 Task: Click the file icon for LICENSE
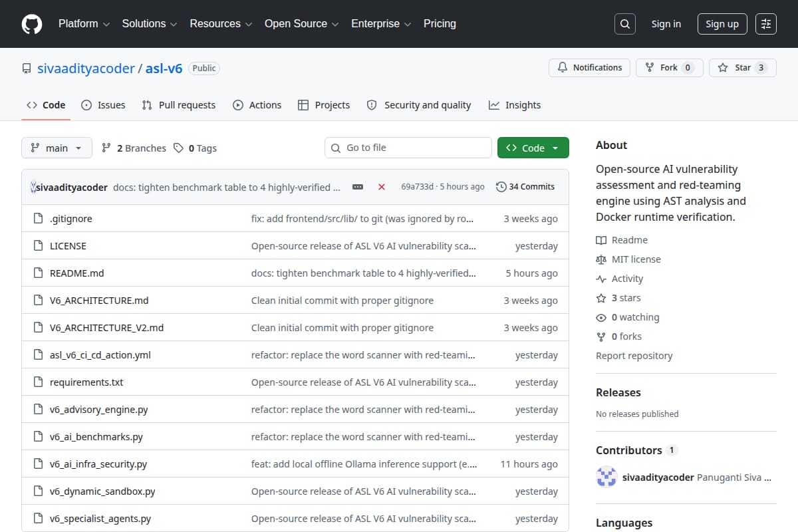[38, 246]
